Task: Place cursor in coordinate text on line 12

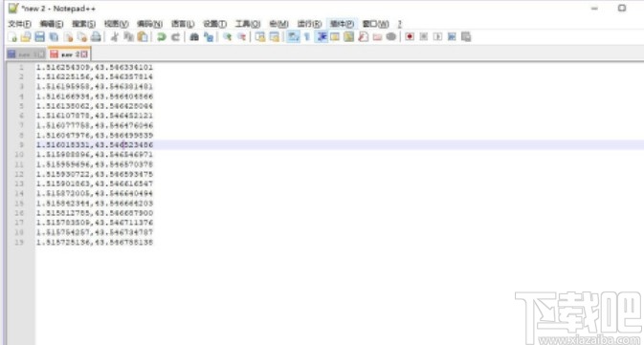Action: tap(95, 174)
